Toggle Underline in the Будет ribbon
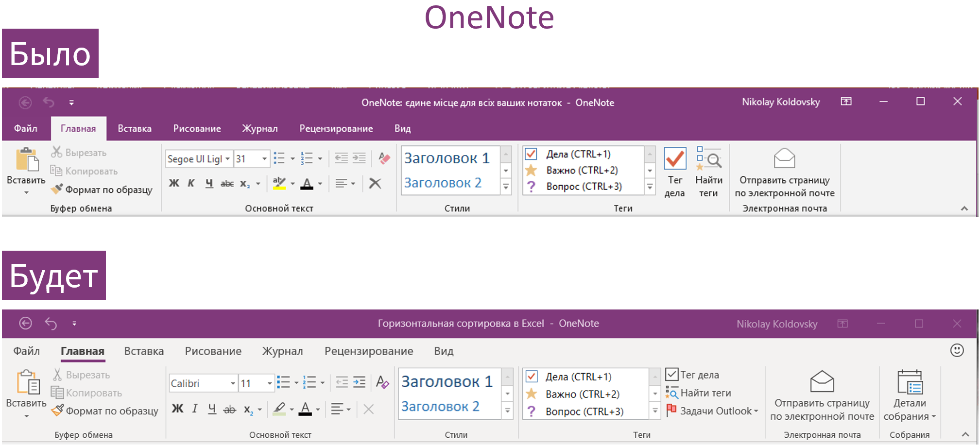This screenshot has height=446, width=980. click(x=212, y=409)
